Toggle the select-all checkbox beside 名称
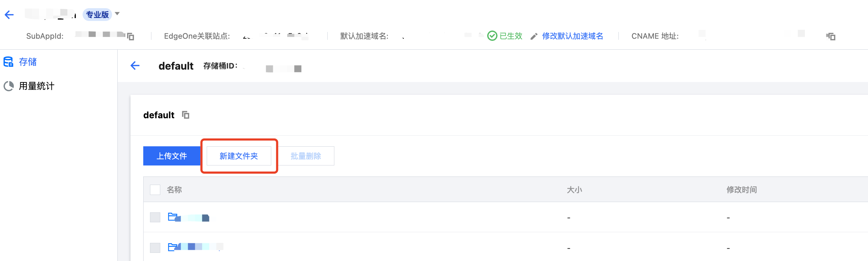The width and height of the screenshot is (868, 261). (155, 190)
